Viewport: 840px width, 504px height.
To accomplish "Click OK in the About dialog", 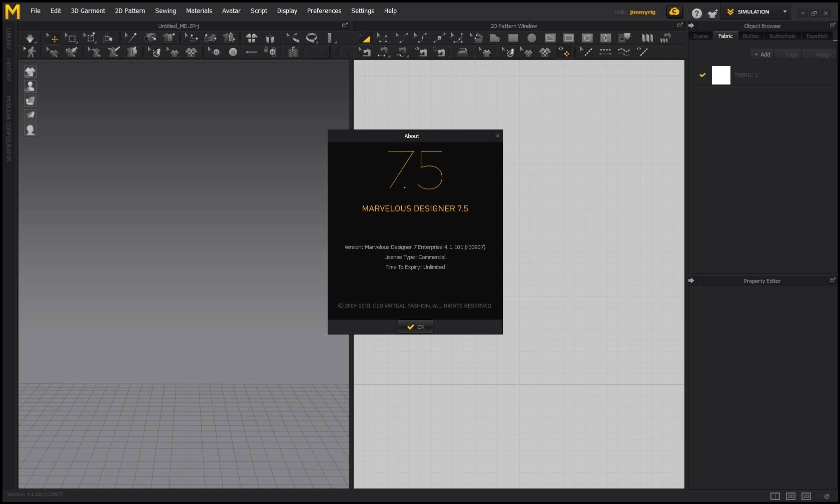I will tap(415, 327).
